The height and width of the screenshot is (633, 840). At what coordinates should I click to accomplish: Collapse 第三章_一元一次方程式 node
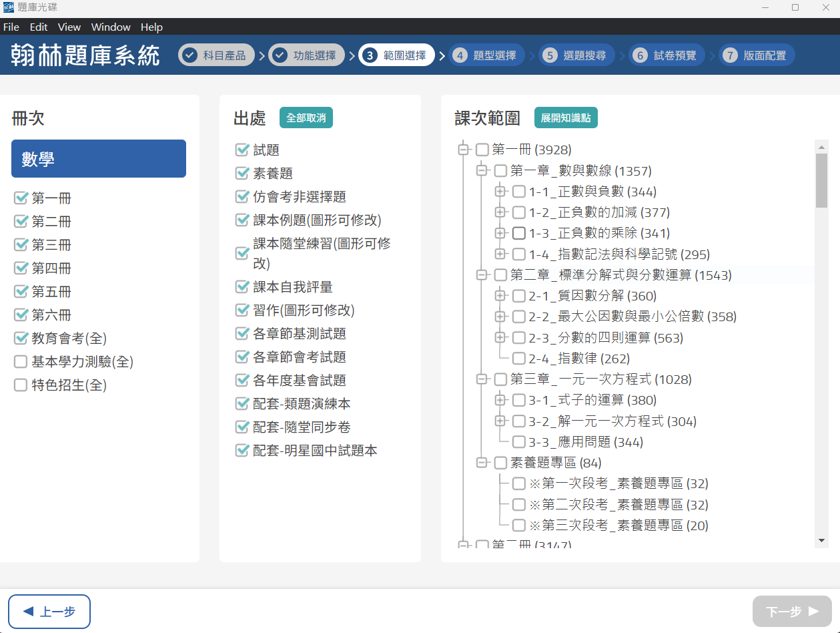pos(482,379)
